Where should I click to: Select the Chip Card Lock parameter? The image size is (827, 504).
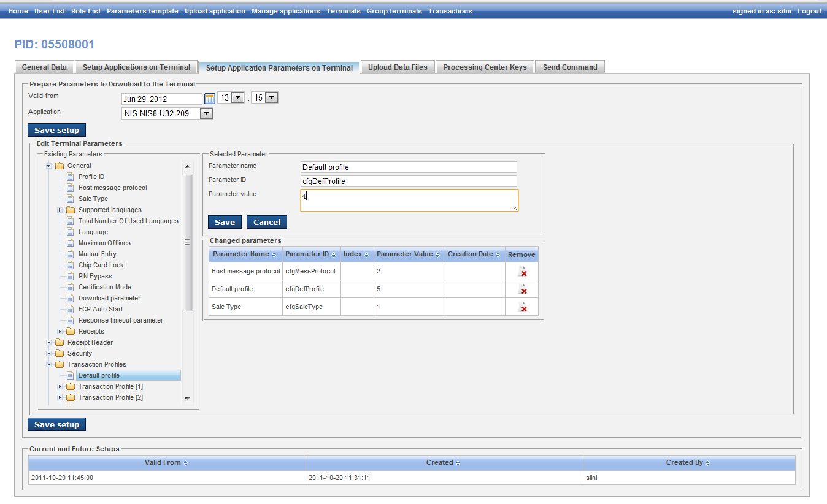[x=101, y=265]
